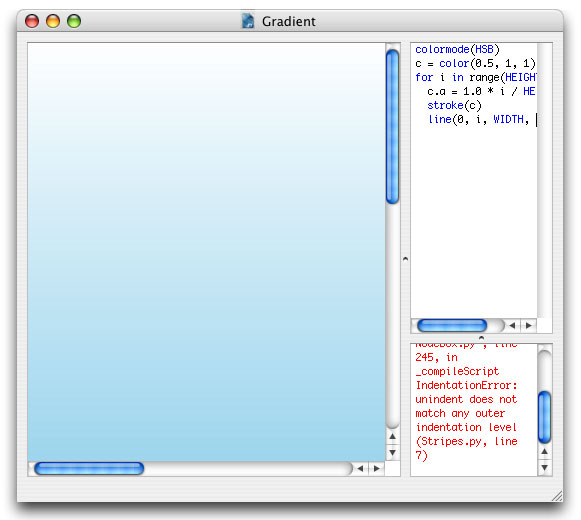Screen dimensions: 581x520
Task: Click the canvas vertical scrollbar thumb
Action: (x=392, y=127)
